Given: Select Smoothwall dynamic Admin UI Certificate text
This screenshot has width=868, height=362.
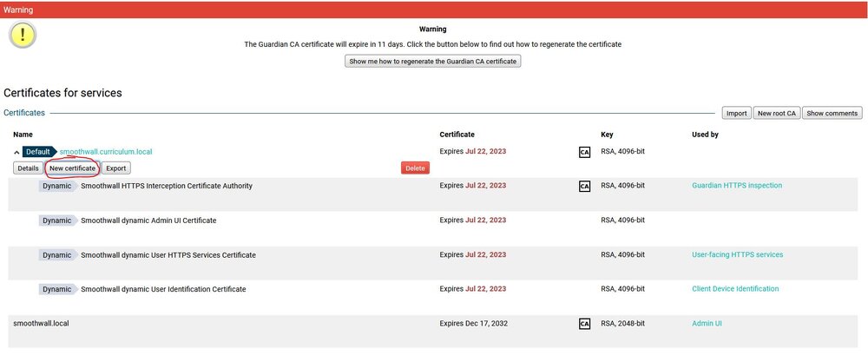Looking at the screenshot, I should [x=148, y=220].
